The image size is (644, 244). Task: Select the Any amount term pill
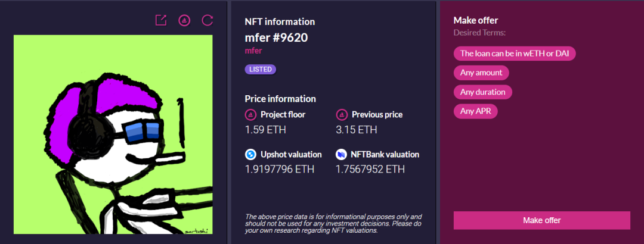point(481,73)
